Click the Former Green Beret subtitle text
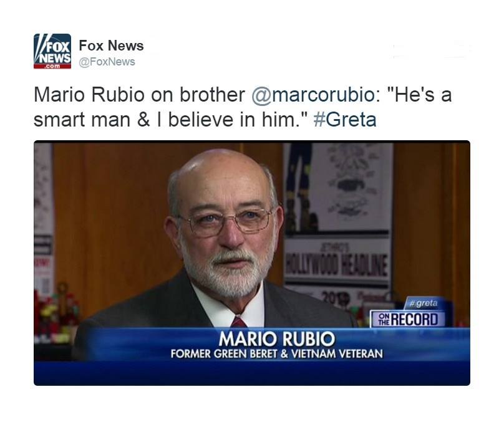The image size is (504, 422). click(x=277, y=354)
